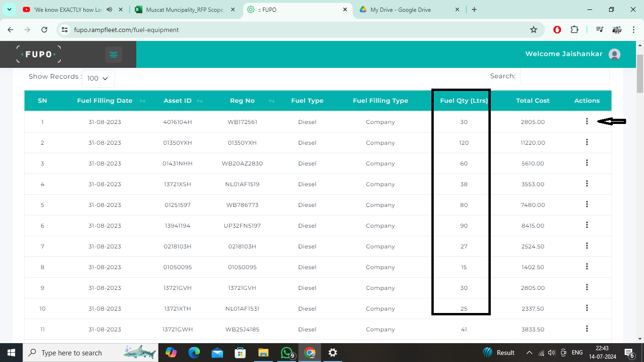Click the FUPO logo

click(x=38, y=54)
